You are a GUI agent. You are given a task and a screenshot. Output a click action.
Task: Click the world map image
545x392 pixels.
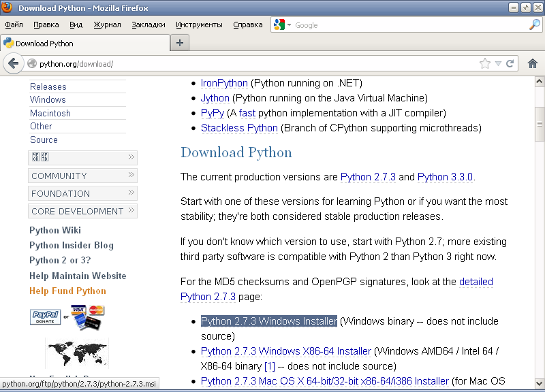point(77,353)
